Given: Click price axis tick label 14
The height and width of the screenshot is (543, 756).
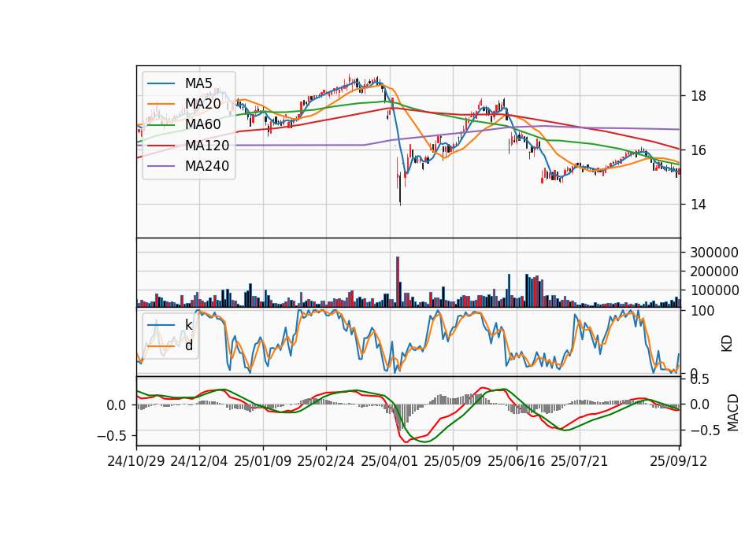Looking at the screenshot, I should coord(699,205).
